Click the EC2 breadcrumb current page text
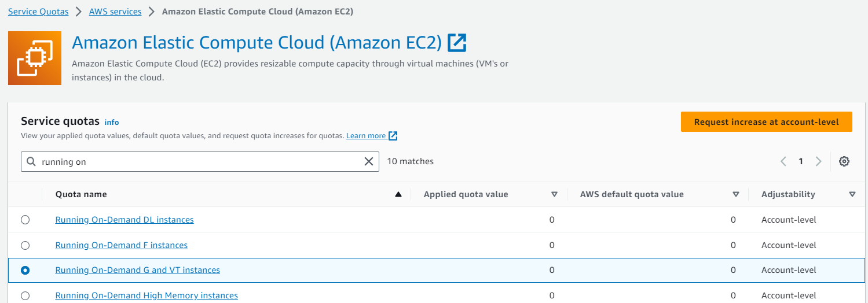This screenshot has width=868, height=303. [x=258, y=12]
